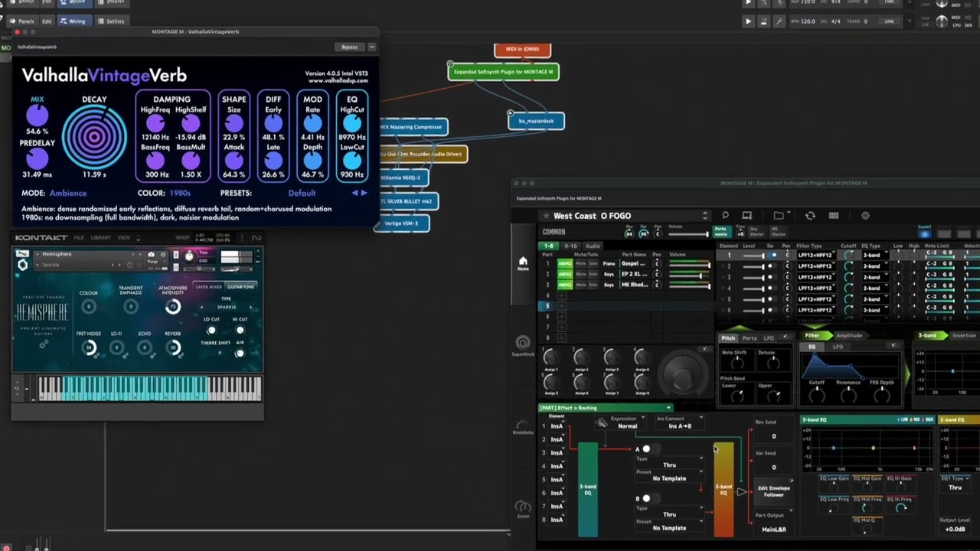Screen dimensions: 980x551
Task: Click the sync arrows icon in MONTAGE M
Action: tap(810, 216)
